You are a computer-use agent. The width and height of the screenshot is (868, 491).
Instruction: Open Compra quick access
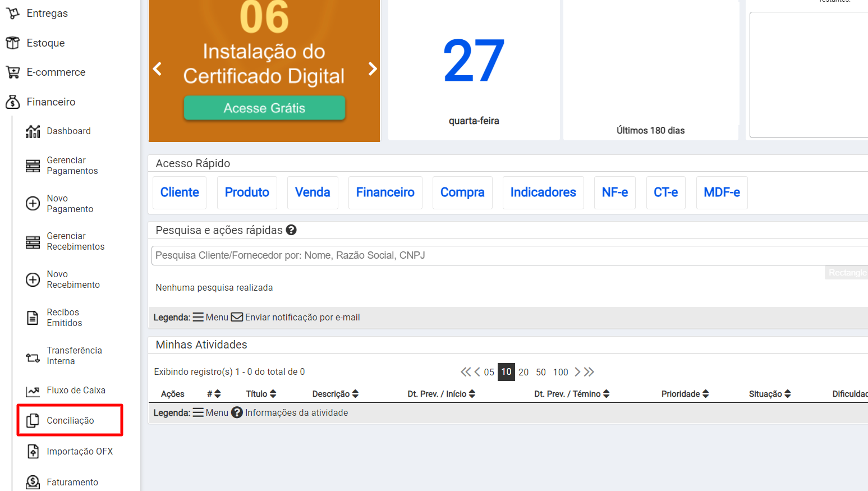click(462, 192)
